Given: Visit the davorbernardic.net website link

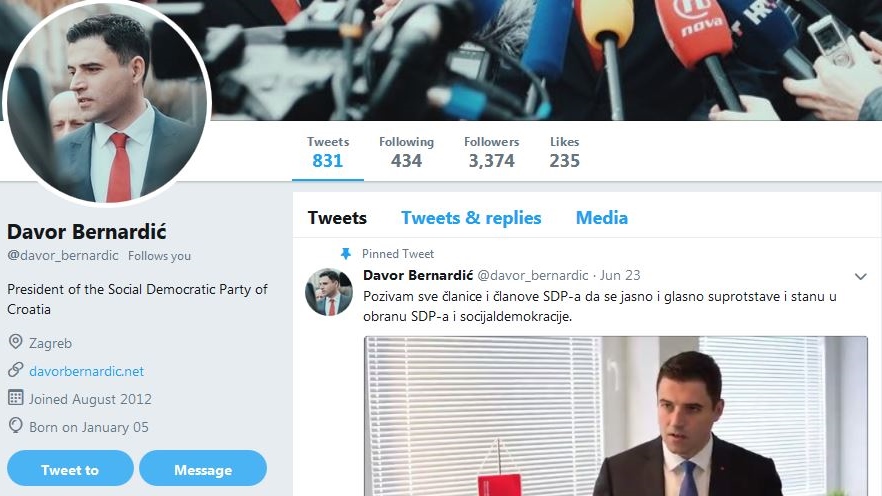Looking at the screenshot, I should coord(86,371).
